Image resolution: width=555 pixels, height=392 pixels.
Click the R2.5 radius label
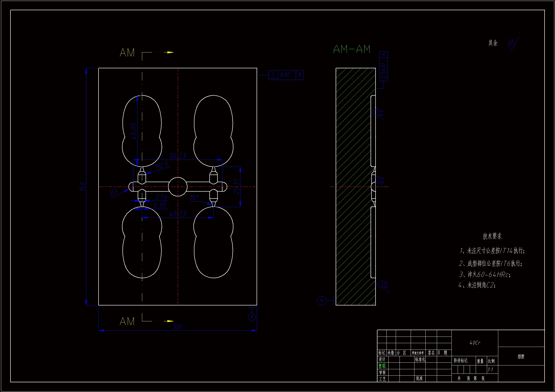click(x=161, y=166)
